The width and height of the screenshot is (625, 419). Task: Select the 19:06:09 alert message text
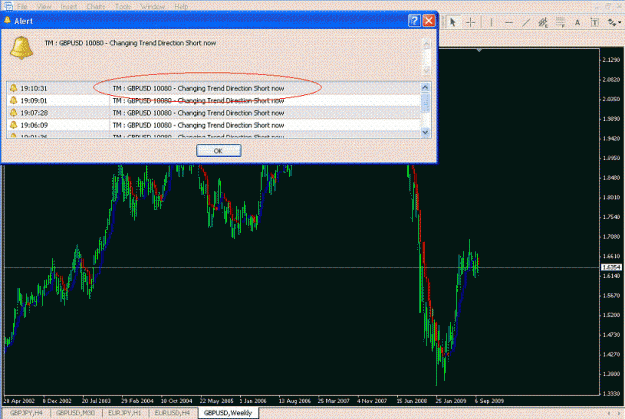[198, 126]
